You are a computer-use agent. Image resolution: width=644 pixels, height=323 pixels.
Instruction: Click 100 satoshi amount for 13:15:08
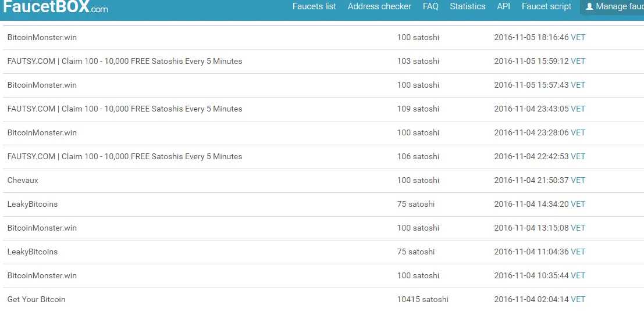[x=418, y=228]
